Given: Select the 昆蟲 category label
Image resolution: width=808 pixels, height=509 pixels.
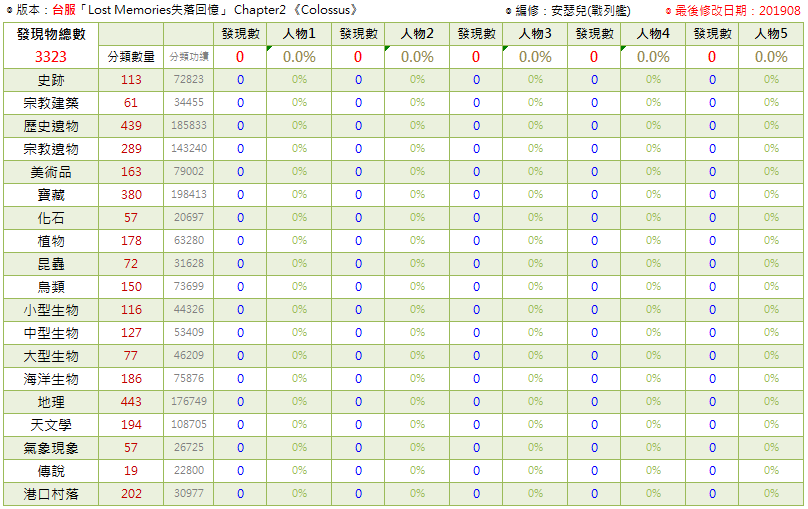Looking at the screenshot, I should tap(50, 264).
